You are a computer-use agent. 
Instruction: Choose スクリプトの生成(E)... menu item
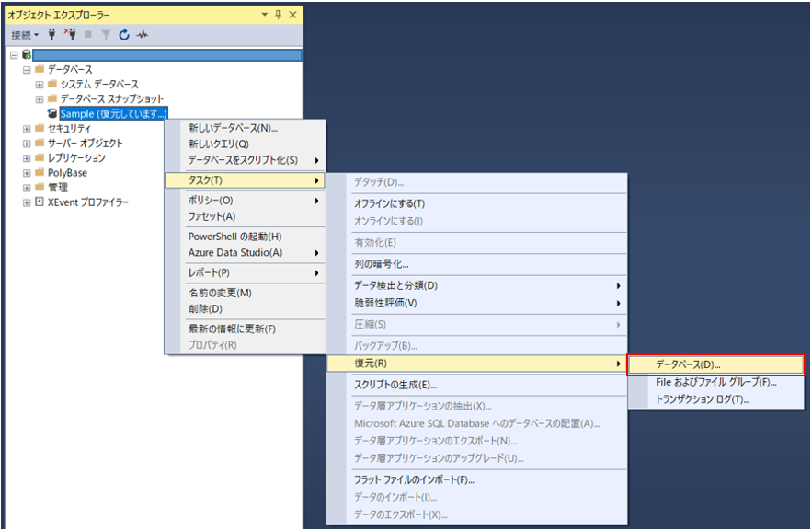point(477,385)
